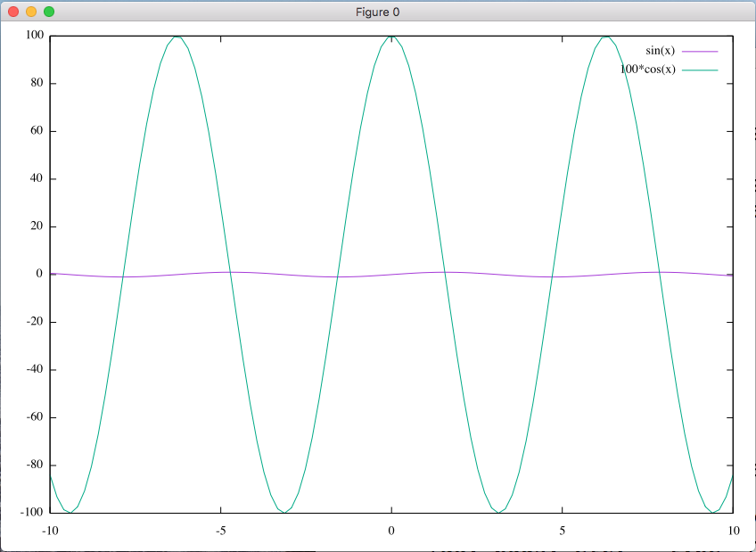Select the y-axis tick label -100
756x552 pixels.
33,513
